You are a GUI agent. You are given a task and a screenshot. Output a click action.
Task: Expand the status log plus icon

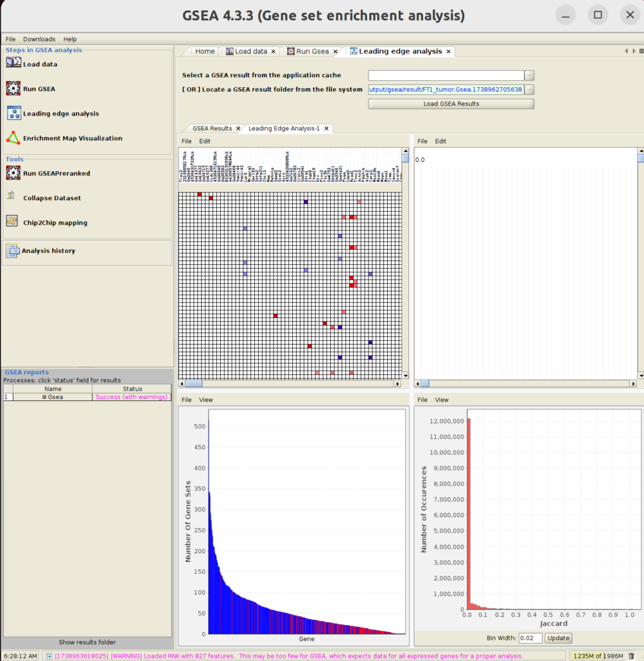(x=49, y=656)
